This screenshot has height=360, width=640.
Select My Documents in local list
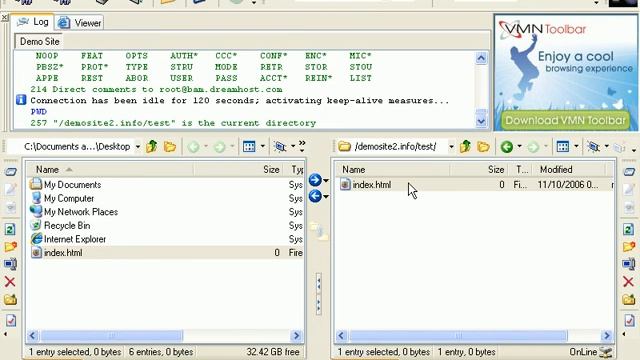coord(72,185)
